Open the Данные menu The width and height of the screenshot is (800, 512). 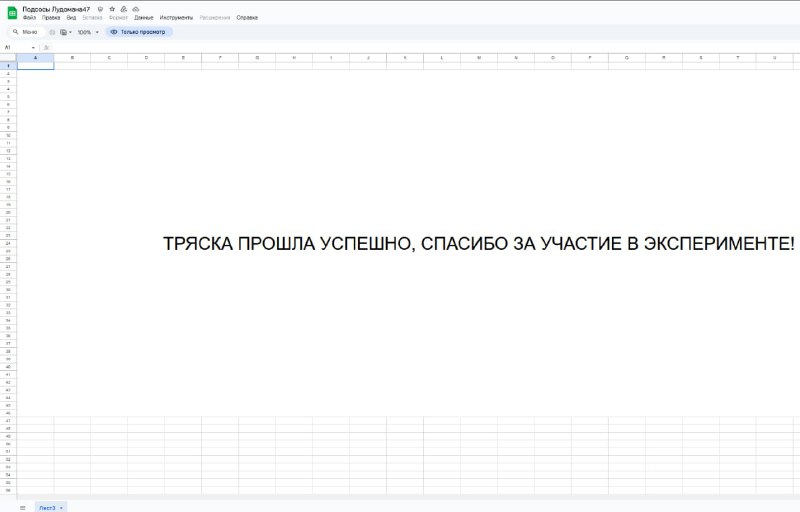(x=143, y=18)
